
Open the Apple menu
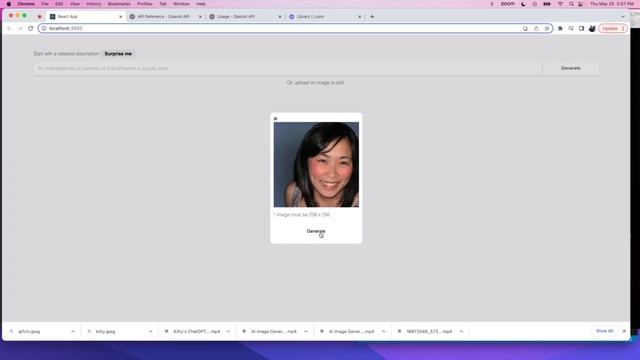tap(9, 4)
